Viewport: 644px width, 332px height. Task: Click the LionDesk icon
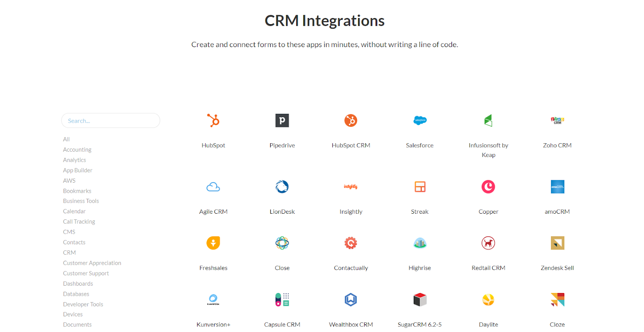tap(282, 187)
